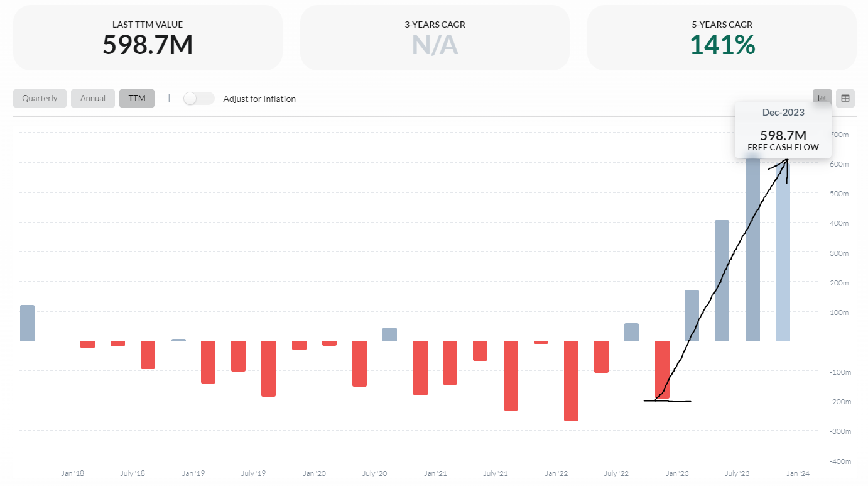Click the small blue bar above July '20
The width and height of the screenshot is (868, 486).
(x=389, y=334)
